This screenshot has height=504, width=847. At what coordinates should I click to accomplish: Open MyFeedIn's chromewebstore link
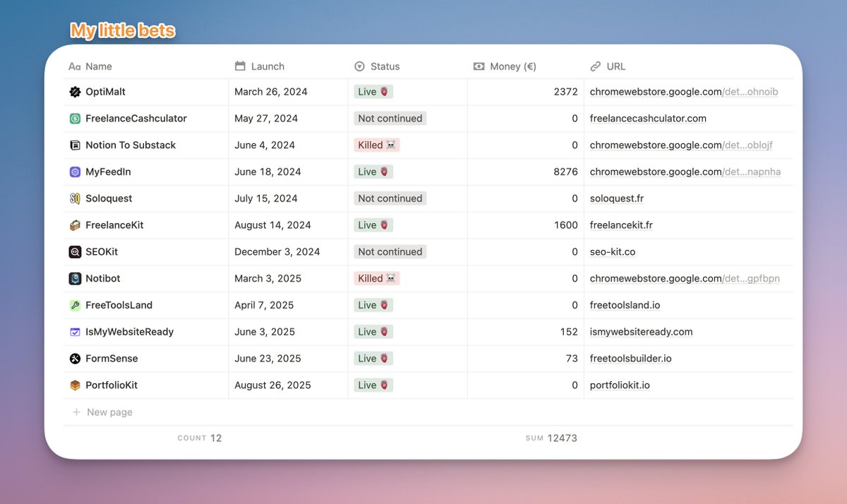[x=685, y=172]
